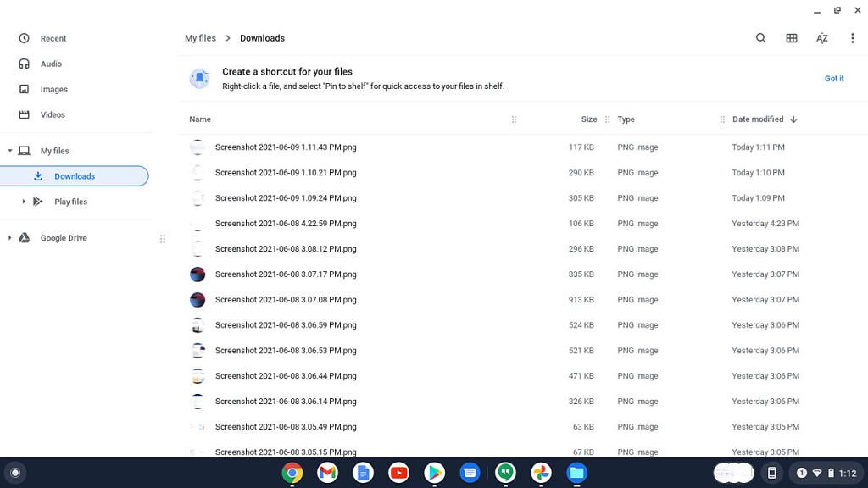Collapse the My files tree
The height and width of the screenshot is (488, 868).
pyautogui.click(x=8, y=150)
